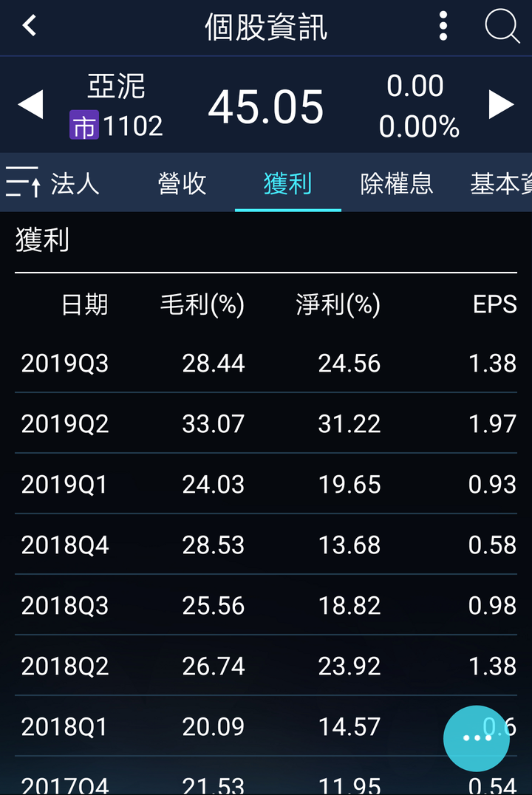The image size is (532, 795).
Task: Select the 2019Q2 row date
Action: click(65, 424)
